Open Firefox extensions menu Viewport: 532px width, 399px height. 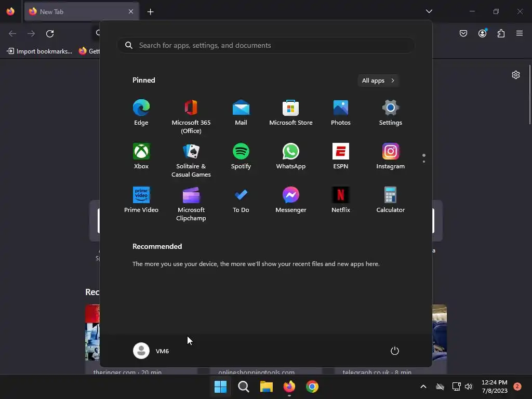click(x=501, y=33)
